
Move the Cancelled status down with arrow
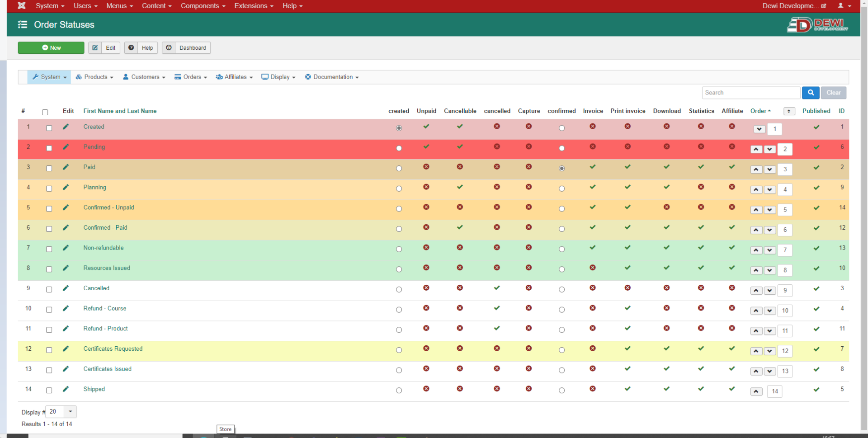[770, 291]
